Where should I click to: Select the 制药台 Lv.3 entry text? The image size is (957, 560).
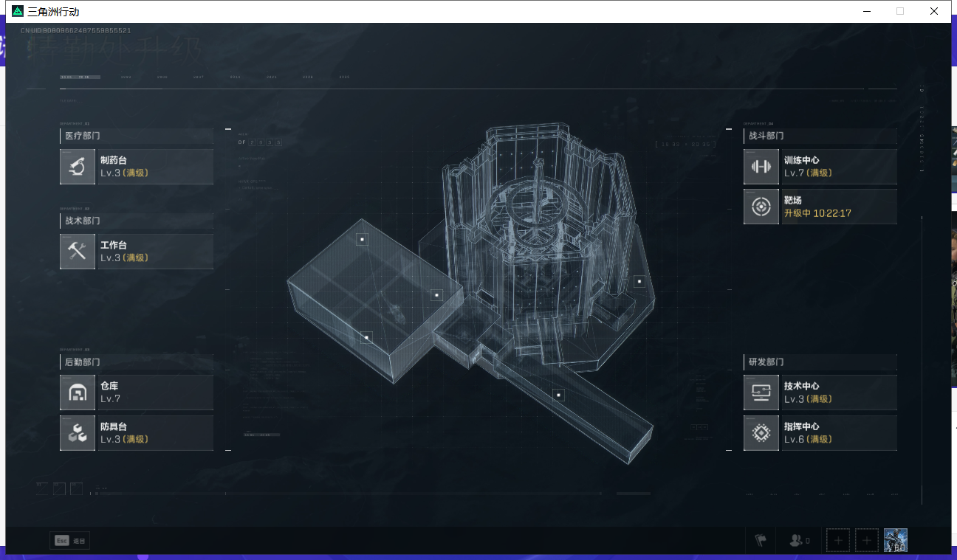125,167
